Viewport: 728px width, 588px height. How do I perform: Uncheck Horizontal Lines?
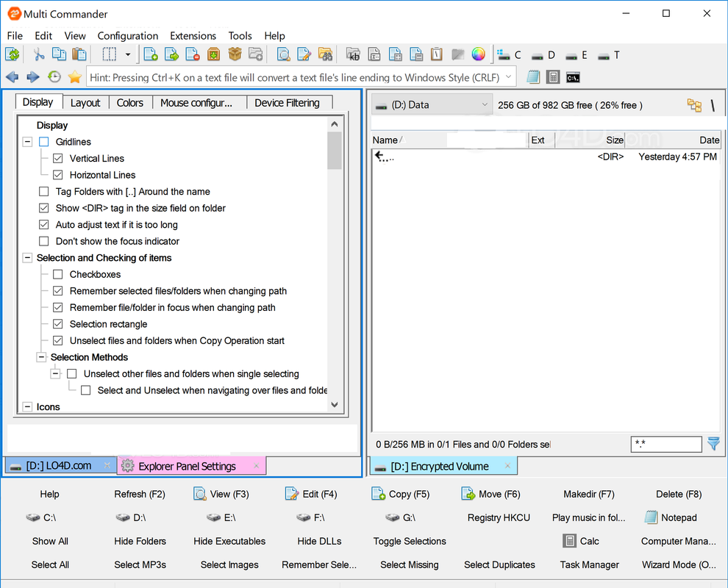(x=57, y=175)
